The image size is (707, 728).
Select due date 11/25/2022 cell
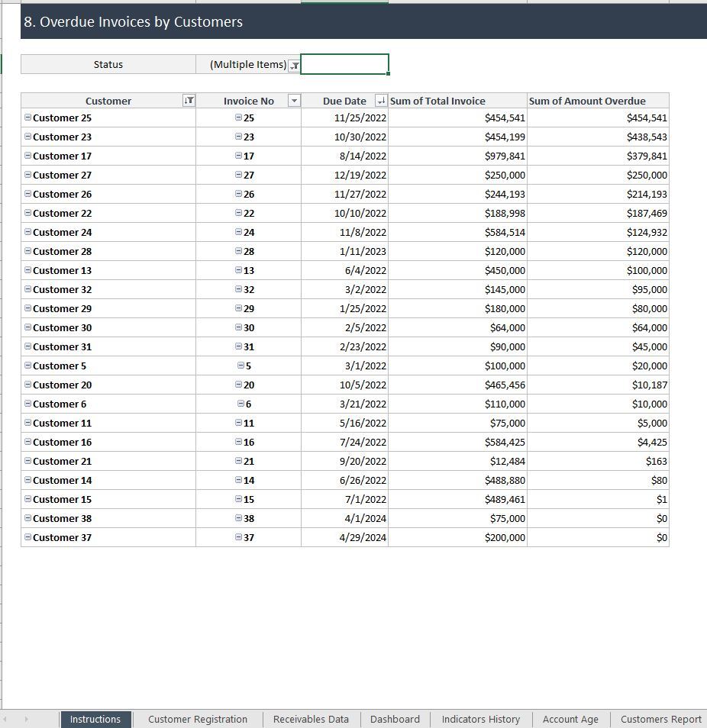[x=344, y=118]
